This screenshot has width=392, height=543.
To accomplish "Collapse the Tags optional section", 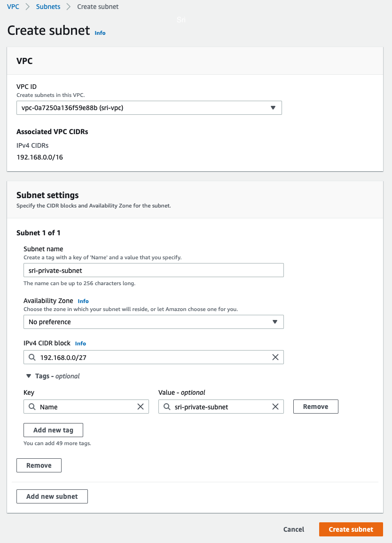I will pos(29,376).
